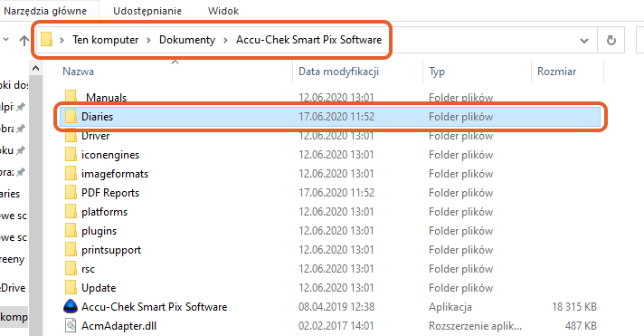Click Accu-Chek Smart Pix Software application icon
The height and width of the screenshot is (336, 644).
click(x=71, y=306)
